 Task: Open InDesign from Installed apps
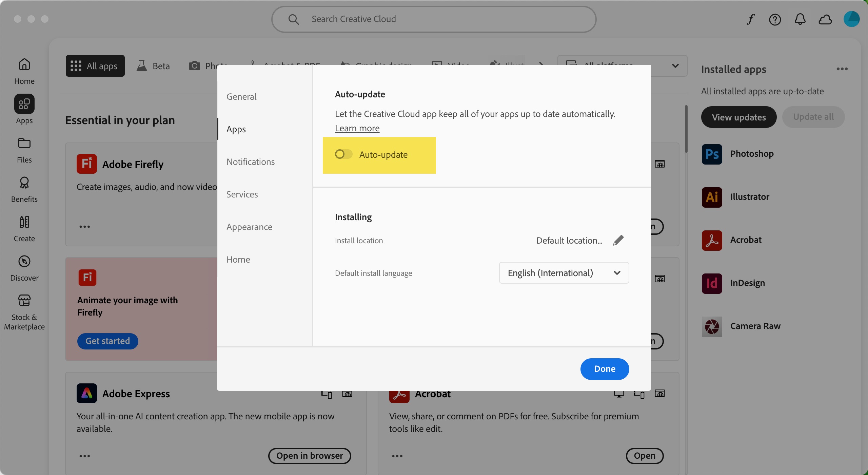[x=733, y=283]
